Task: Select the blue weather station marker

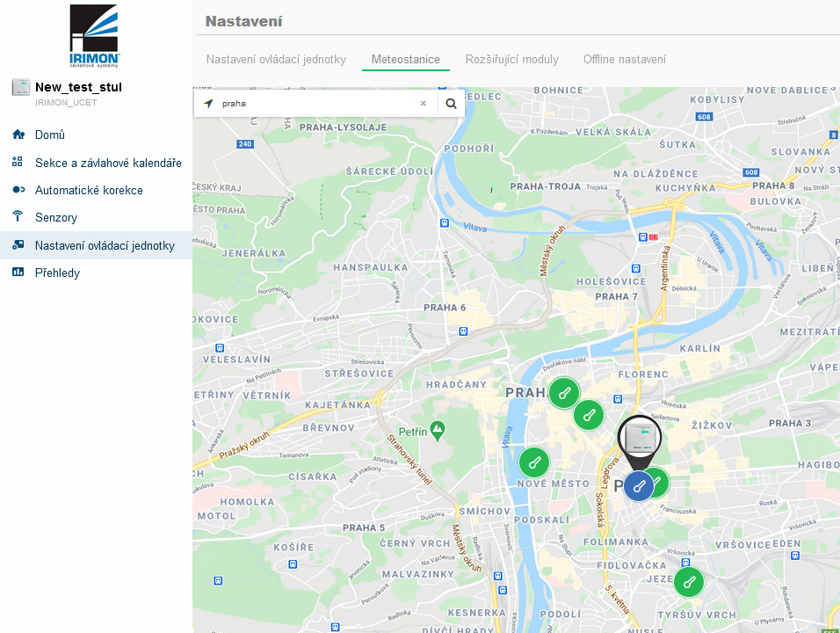Action: pyautogui.click(x=639, y=485)
